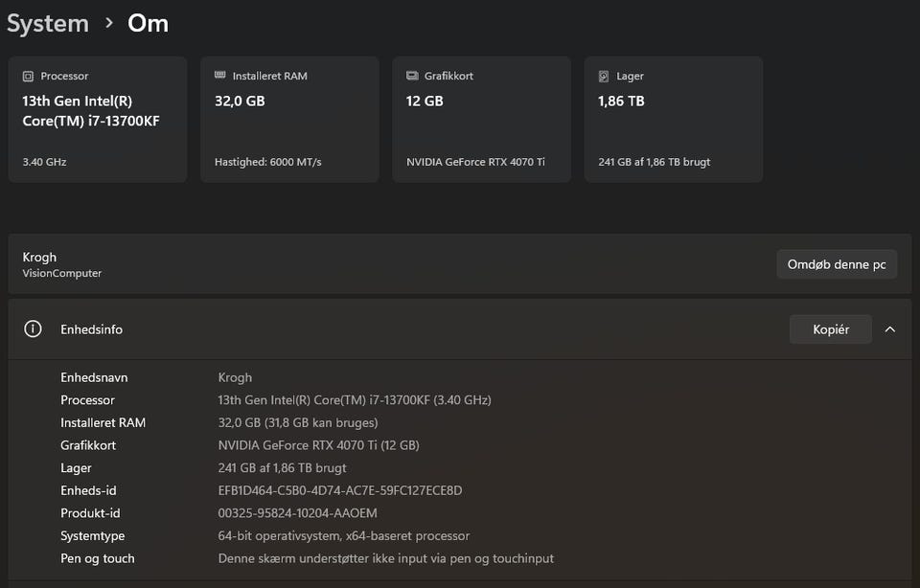This screenshot has height=588, width=920.
Task: Click the Omdøb denne pc button
Action: (x=837, y=264)
